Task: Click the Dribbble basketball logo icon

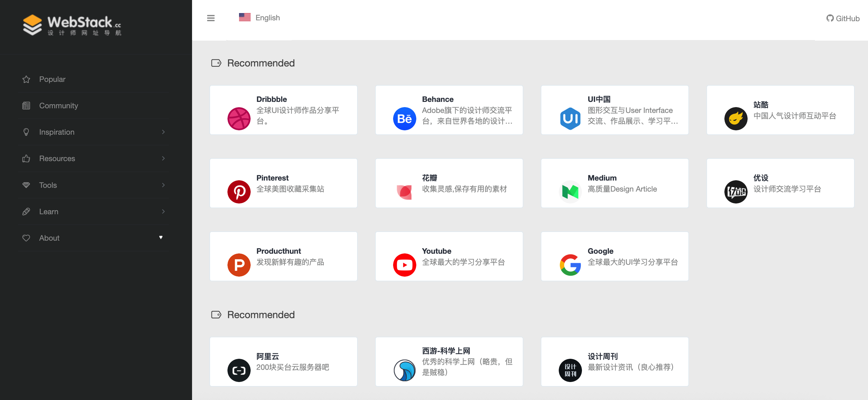Action: click(239, 118)
